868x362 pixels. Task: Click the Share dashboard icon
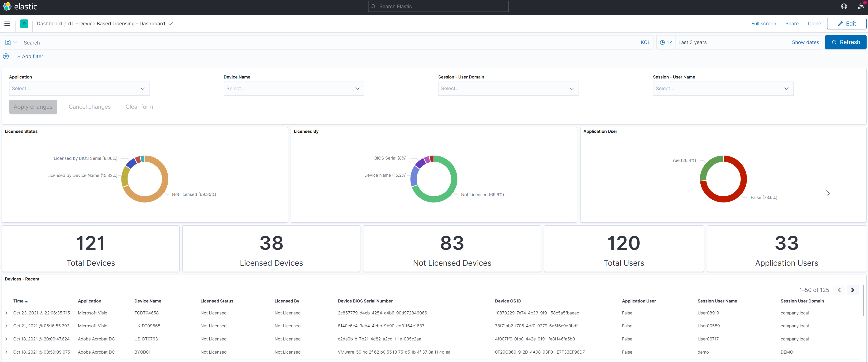792,23
